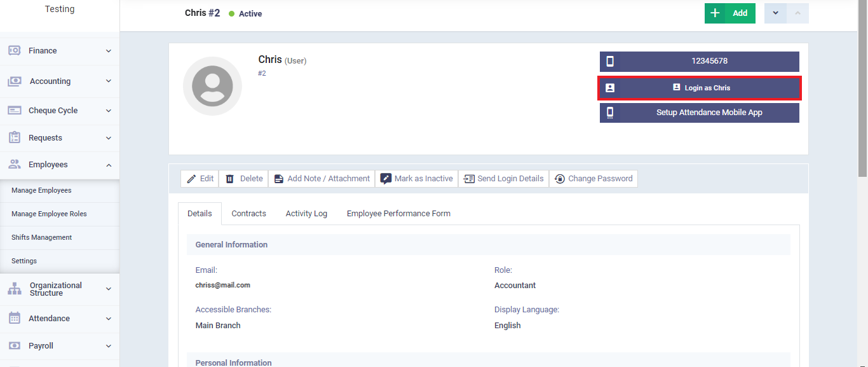Click the Cheque Cycle card icon
The height and width of the screenshot is (367, 868).
(14, 110)
